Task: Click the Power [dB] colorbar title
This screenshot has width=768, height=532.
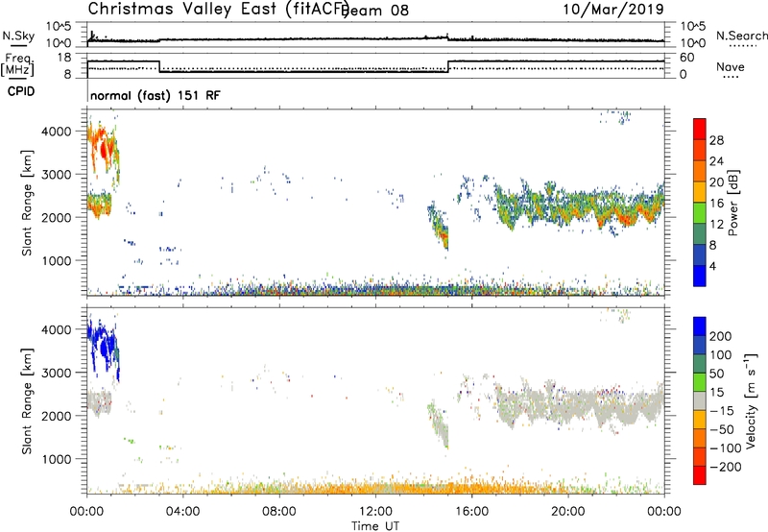Action: tap(733, 203)
